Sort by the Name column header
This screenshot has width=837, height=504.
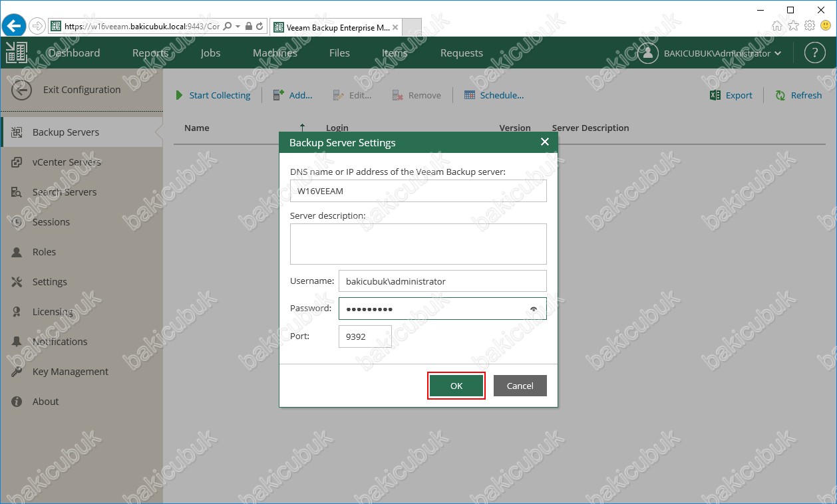click(x=197, y=128)
